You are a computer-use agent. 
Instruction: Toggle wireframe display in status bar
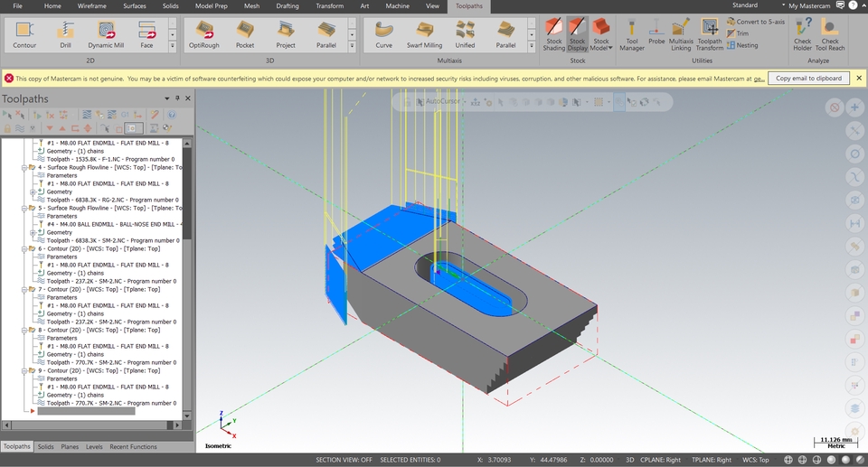[x=788, y=460]
